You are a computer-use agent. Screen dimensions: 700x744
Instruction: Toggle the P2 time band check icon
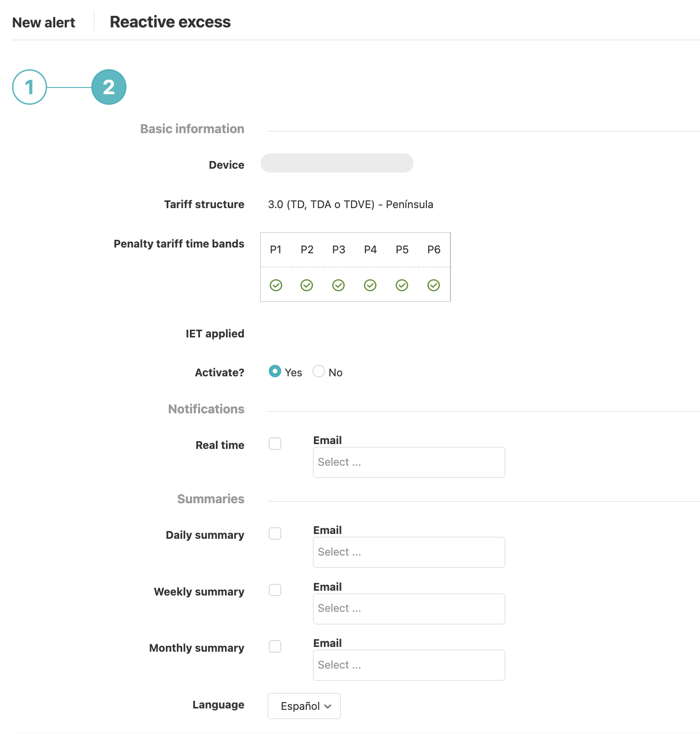[307, 285]
